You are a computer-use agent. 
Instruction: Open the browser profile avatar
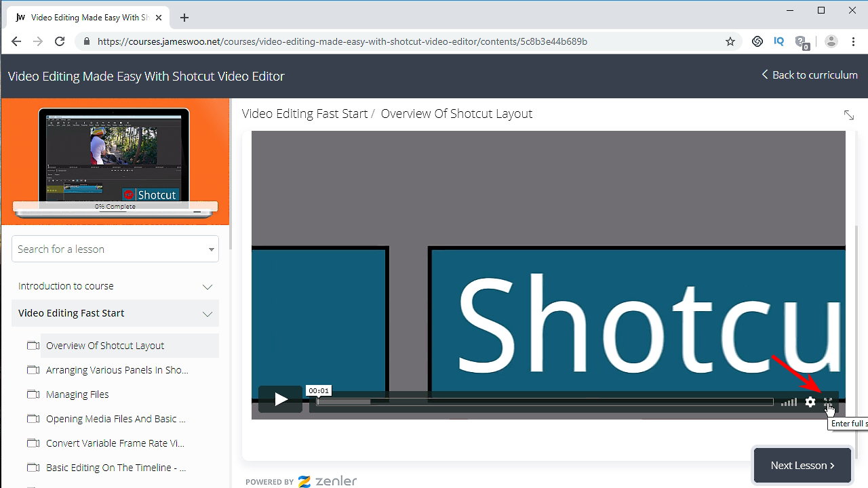click(831, 41)
